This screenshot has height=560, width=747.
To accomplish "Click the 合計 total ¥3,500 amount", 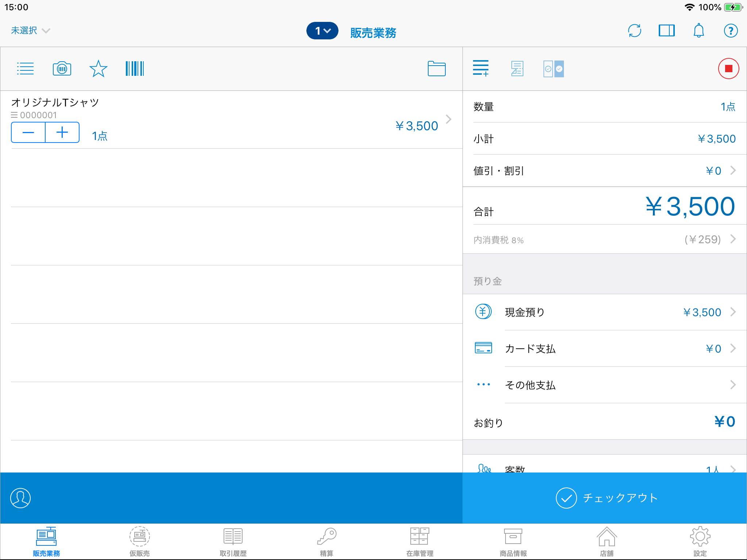I will coord(690,206).
